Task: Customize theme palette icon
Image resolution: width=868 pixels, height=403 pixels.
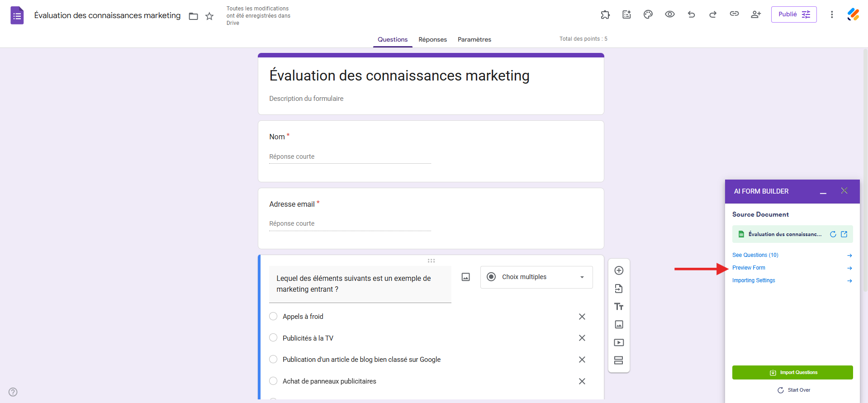Action: click(648, 14)
